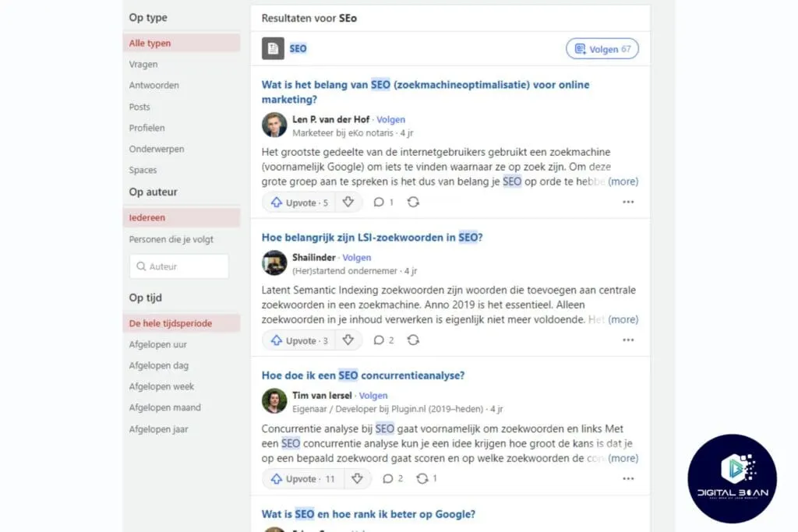Select De hele tijdsperiode filter

tap(181, 323)
